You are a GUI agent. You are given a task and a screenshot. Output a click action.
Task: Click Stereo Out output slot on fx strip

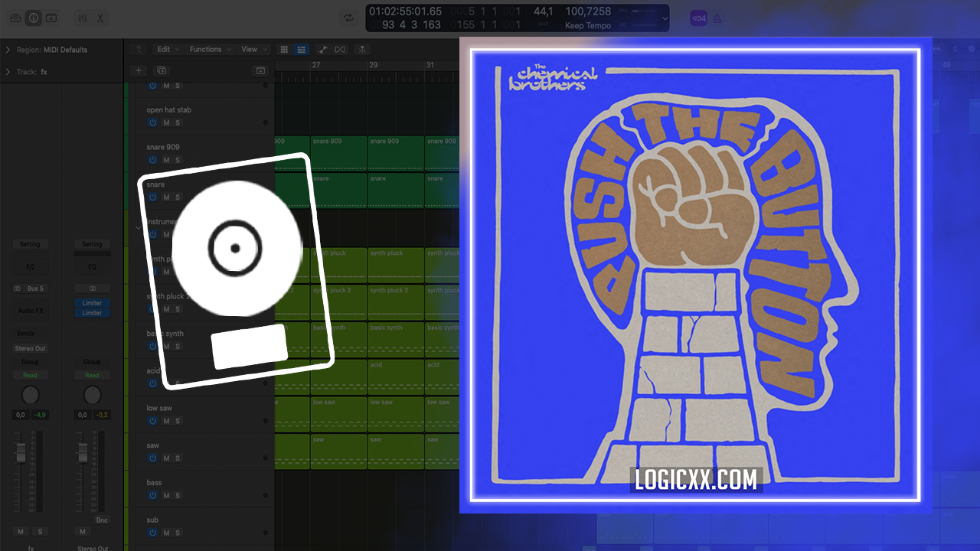point(30,348)
